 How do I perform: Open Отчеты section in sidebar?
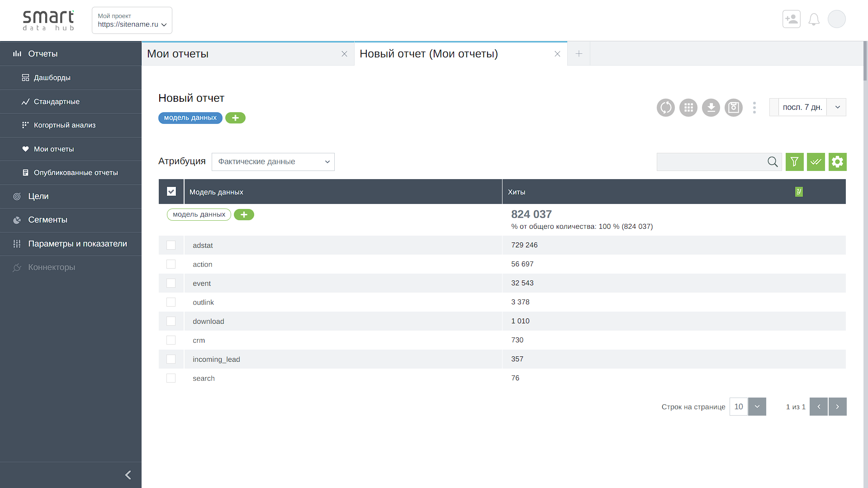(x=71, y=54)
